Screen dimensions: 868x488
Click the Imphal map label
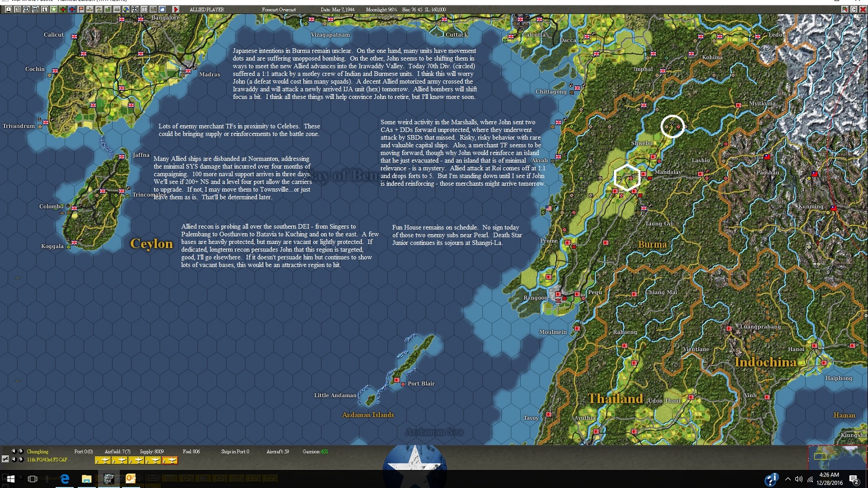tap(643, 69)
